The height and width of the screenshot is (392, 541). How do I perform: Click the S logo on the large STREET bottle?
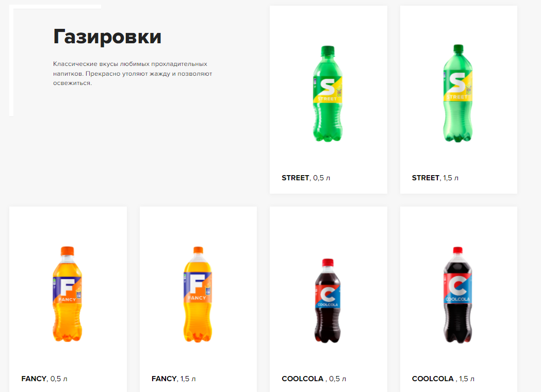[457, 82]
